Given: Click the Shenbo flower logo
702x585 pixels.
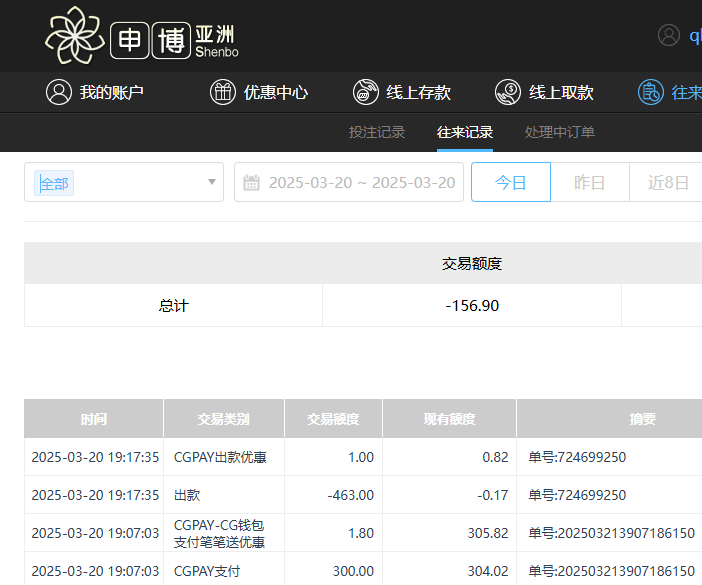Looking at the screenshot, I should [x=75, y=35].
